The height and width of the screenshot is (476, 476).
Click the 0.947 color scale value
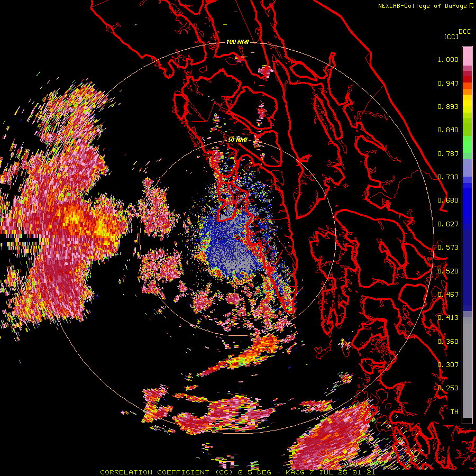click(x=448, y=83)
